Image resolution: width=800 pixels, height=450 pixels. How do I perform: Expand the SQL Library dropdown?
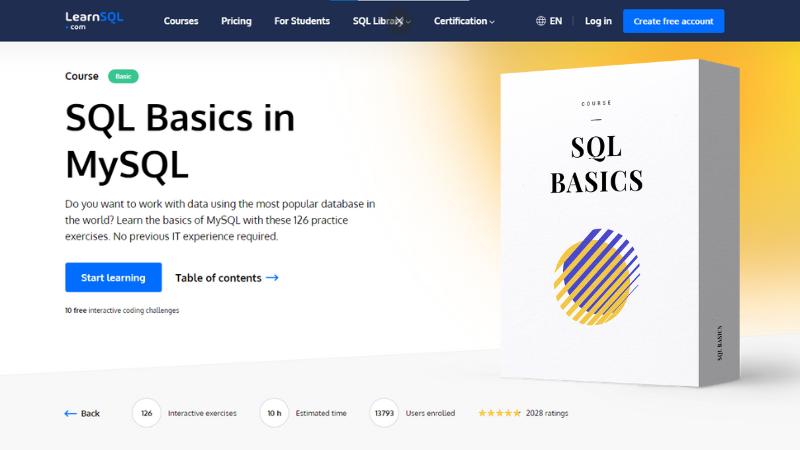[382, 21]
